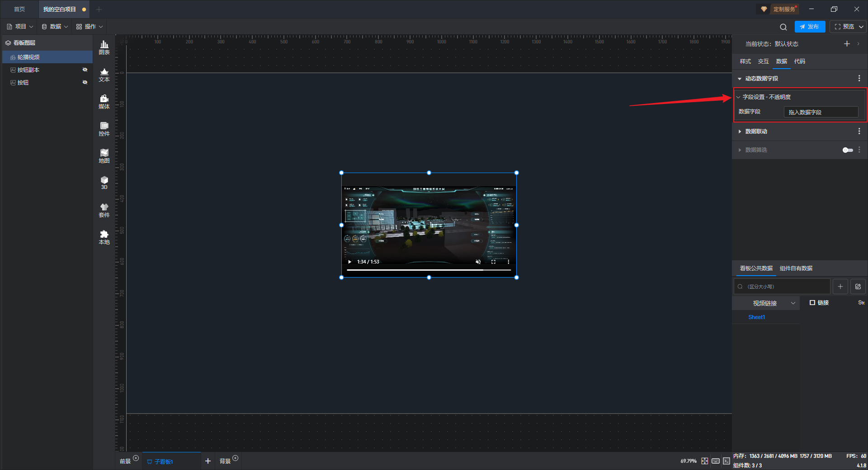868x470 pixels.
Task: Open the 套件 kit components panel
Action: pyautogui.click(x=104, y=210)
